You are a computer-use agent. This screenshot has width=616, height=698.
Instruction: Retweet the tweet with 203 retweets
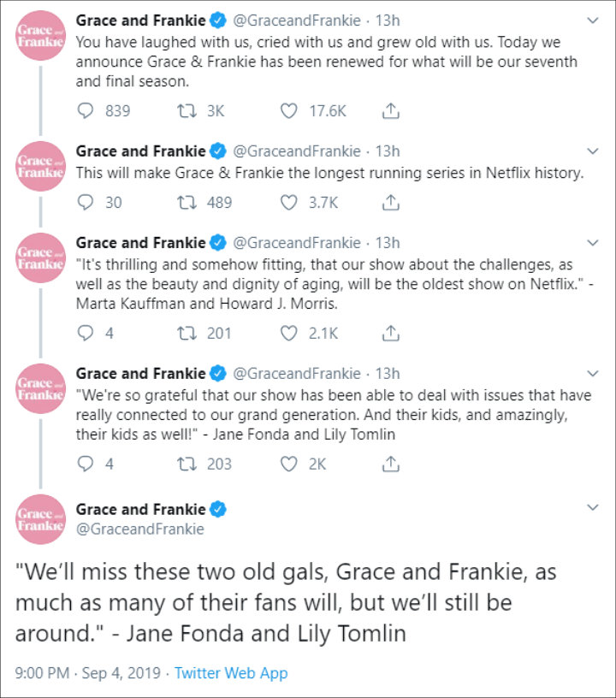coord(187,464)
